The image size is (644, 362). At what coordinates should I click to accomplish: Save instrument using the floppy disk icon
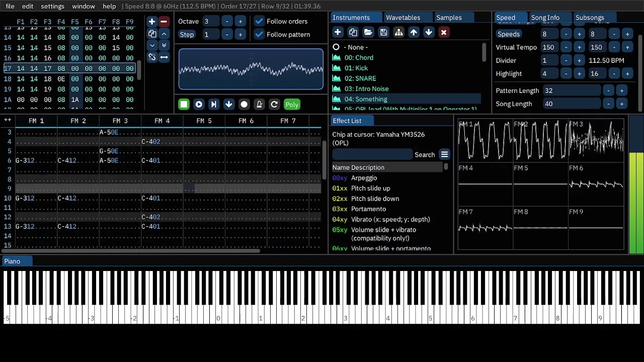pos(383,32)
